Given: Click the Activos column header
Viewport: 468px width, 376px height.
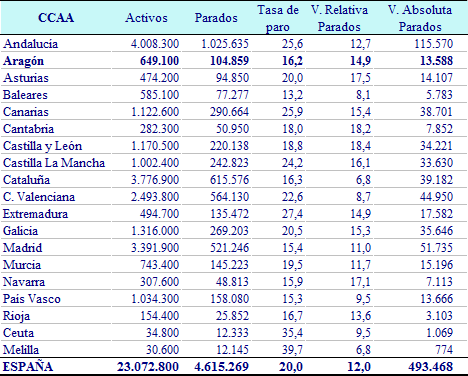Looking at the screenshot, I should [x=146, y=18].
